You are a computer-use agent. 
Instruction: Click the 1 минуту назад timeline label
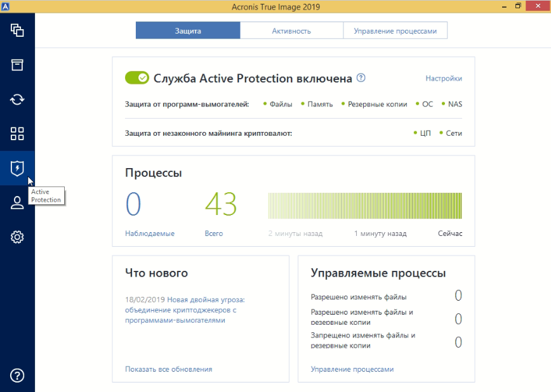pyautogui.click(x=380, y=233)
